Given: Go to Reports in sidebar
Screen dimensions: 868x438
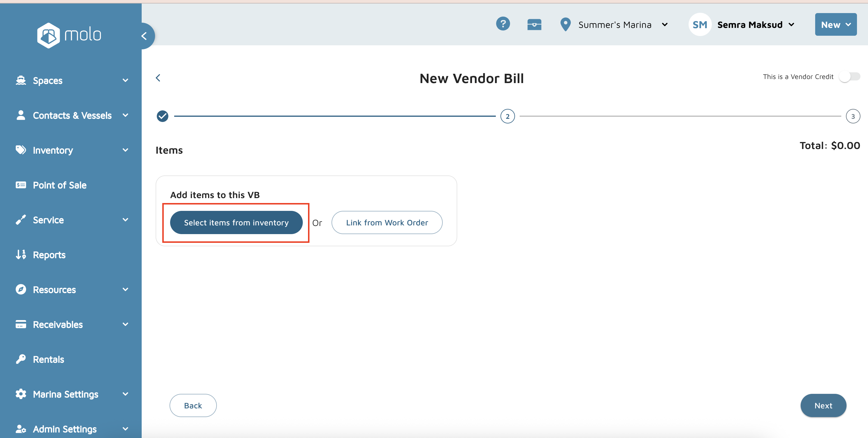Looking at the screenshot, I should tap(49, 254).
